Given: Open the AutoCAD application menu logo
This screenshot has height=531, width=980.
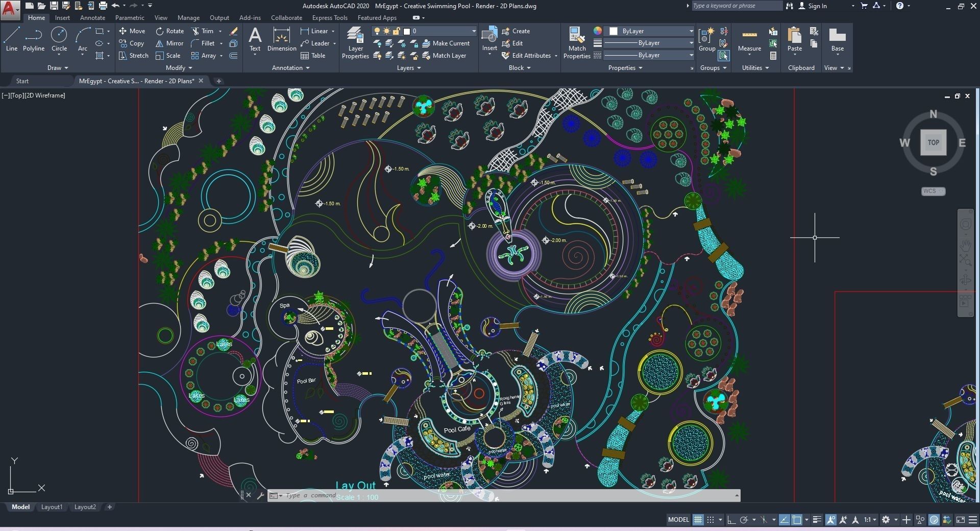Looking at the screenshot, I should 10,10.
